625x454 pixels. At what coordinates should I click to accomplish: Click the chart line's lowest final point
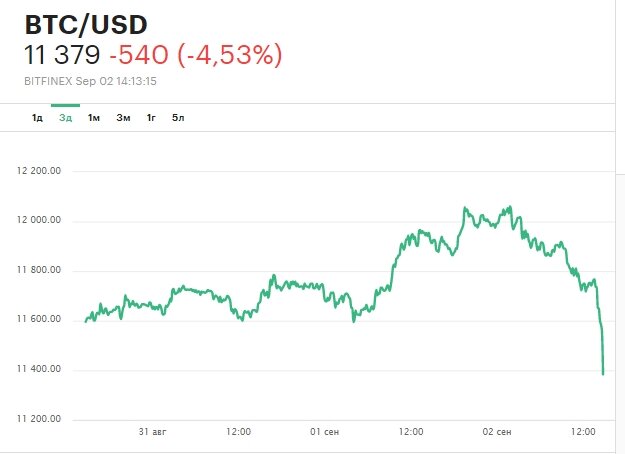point(603,374)
